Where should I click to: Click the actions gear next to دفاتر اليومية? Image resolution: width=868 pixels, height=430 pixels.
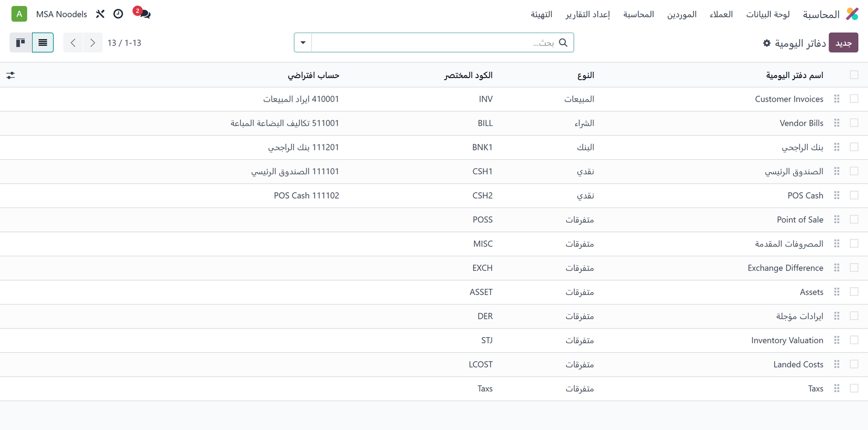[x=767, y=43]
